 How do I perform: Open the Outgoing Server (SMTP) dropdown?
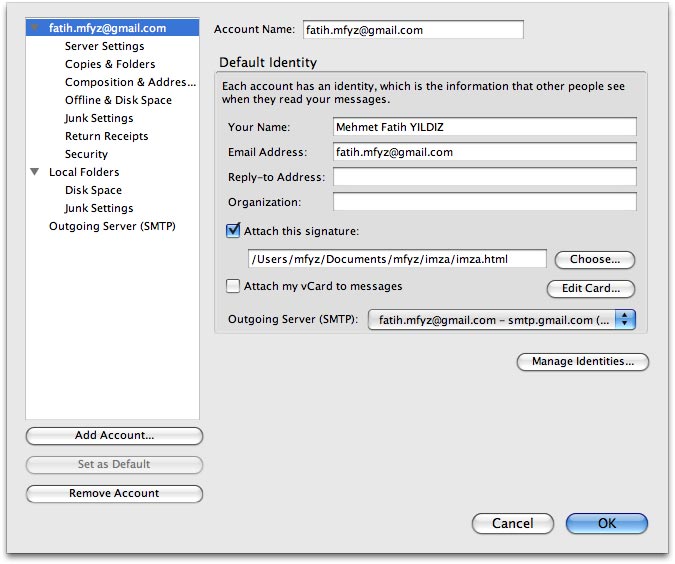pyautogui.click(x=502, y=320)
